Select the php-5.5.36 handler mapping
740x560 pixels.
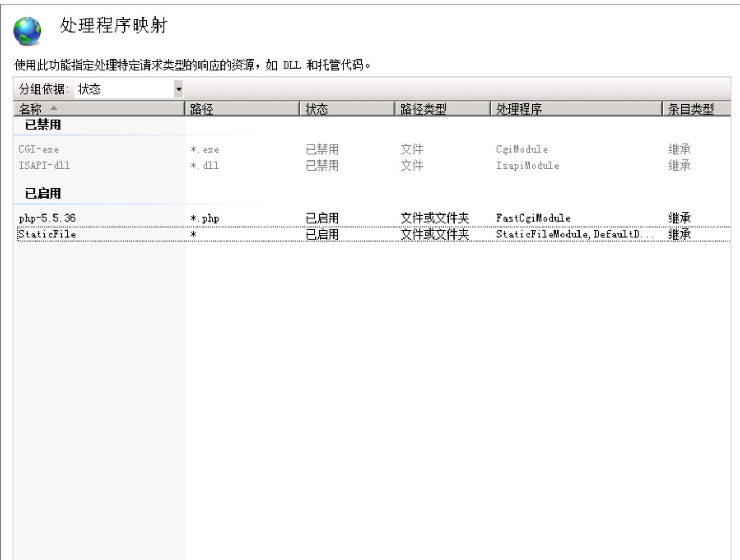tap(47, 218)
